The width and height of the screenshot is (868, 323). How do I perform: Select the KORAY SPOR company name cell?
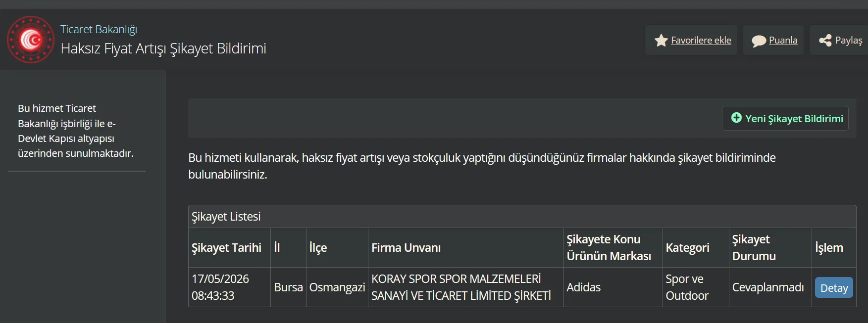click(x=465, y=287)
